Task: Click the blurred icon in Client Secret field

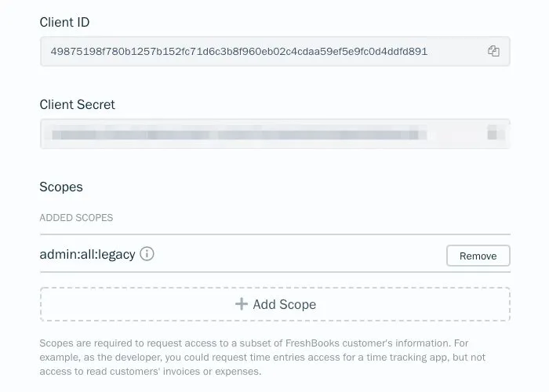Action: 493,133
